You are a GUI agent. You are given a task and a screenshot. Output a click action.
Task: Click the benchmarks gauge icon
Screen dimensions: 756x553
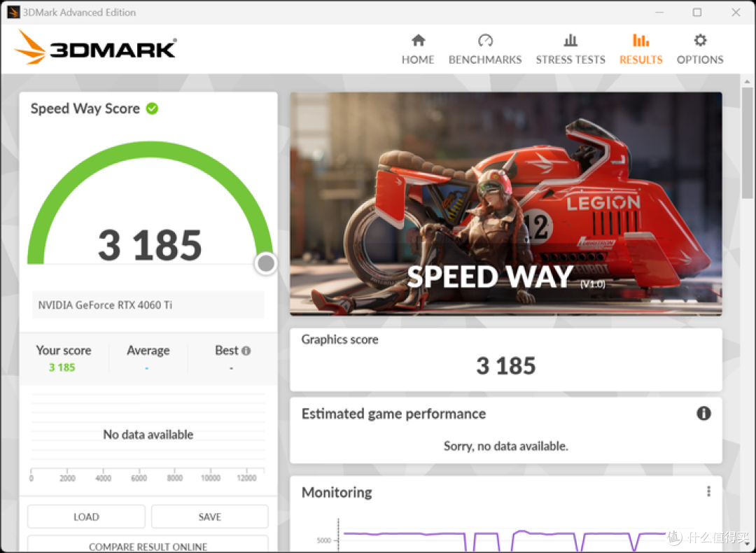485,40
